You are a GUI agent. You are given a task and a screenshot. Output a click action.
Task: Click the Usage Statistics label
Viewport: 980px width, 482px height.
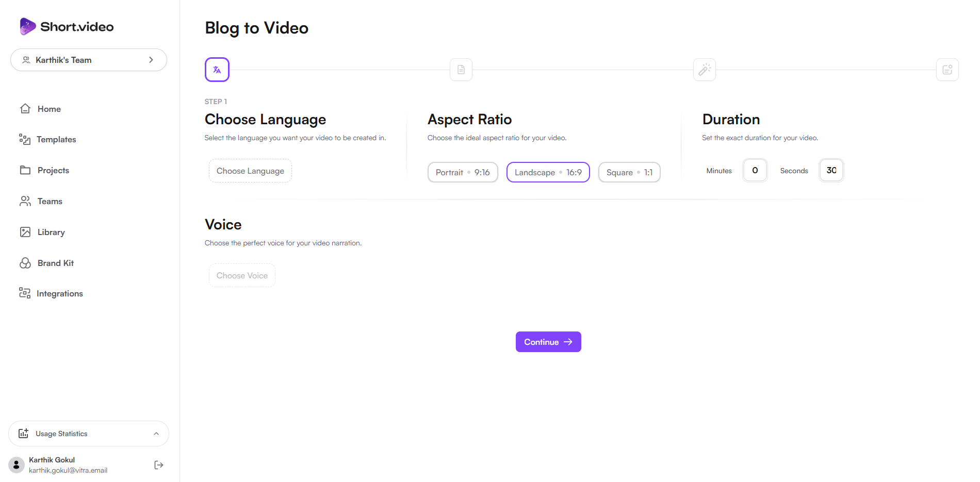point(61,434)
